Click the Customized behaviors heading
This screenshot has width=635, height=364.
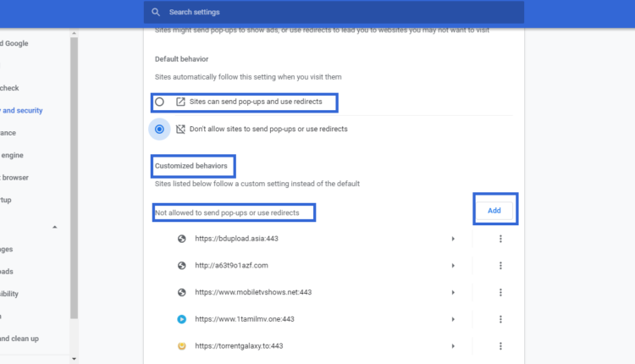coord(191,166)
